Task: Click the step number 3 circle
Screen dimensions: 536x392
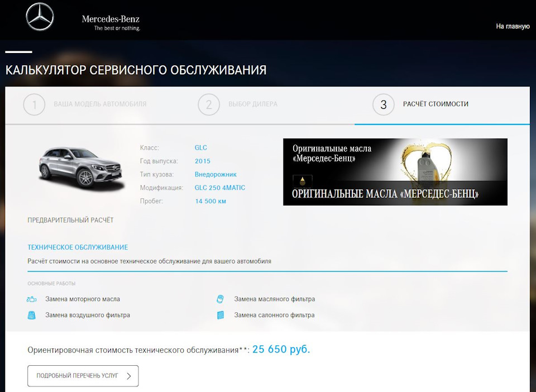Action: pyautogui.click(x=383, y=104)
